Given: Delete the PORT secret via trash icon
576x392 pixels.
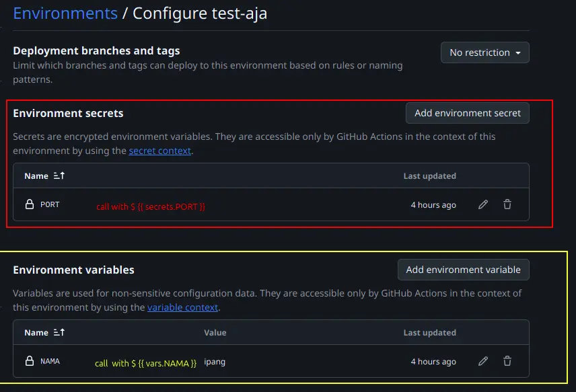Looking at the screenshot, I should (x=507, y=204).
